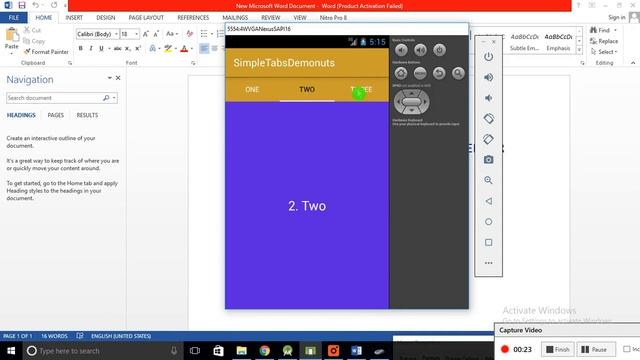Click emulator sidebar power icon
This screenshot has height=360, width=640.
point(488,56)
